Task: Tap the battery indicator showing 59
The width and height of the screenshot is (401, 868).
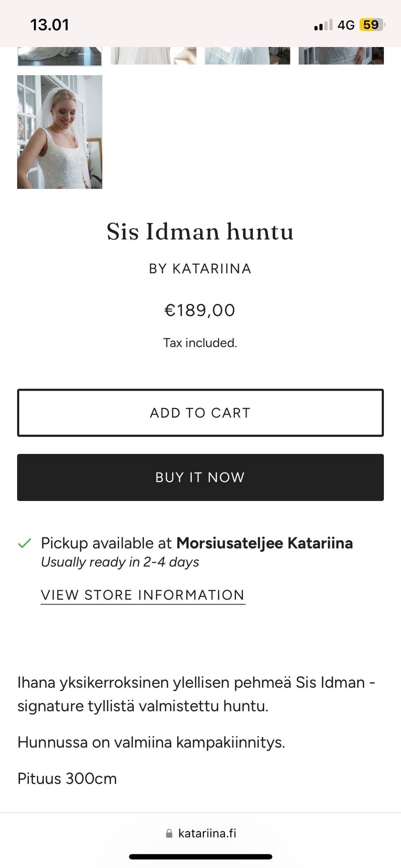Action: coord(371,25)
